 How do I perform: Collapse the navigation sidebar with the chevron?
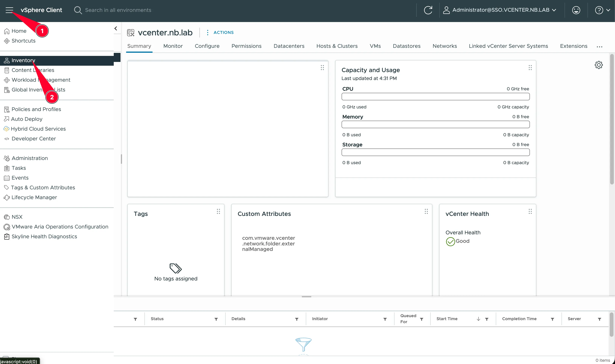click(116, 28)
